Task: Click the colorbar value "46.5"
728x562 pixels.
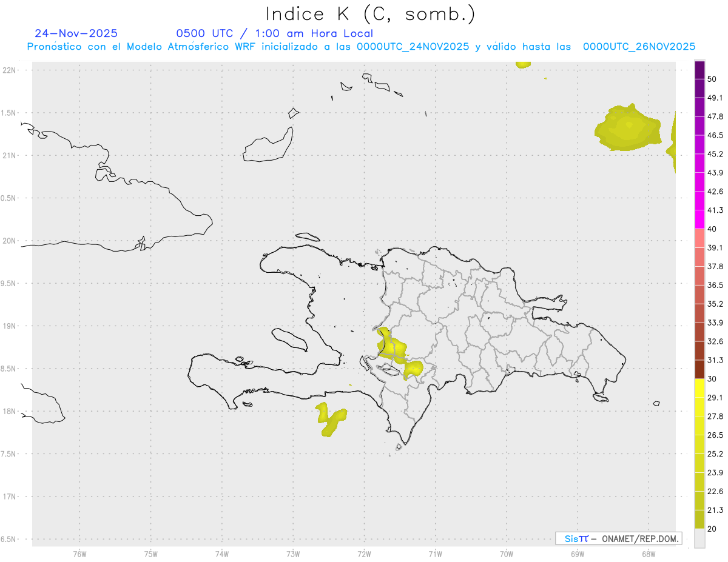Action: coord(715,135)
